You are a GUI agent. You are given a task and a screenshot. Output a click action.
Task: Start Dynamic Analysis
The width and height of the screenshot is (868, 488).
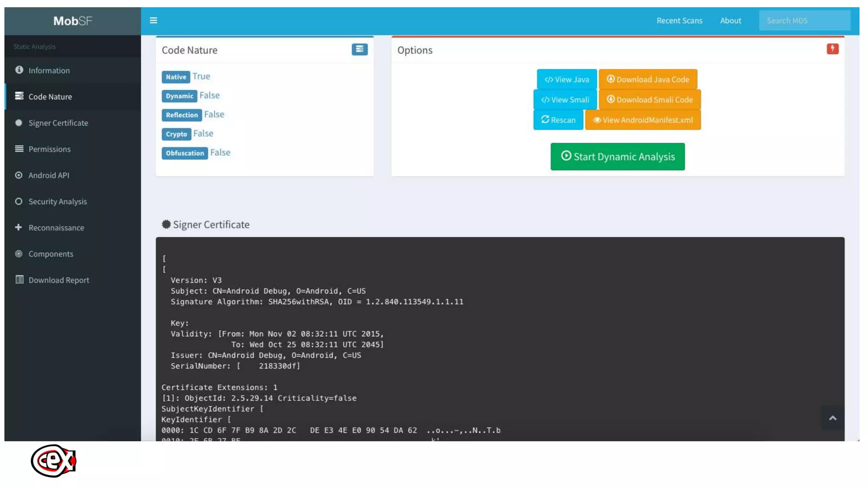(618, 157)
